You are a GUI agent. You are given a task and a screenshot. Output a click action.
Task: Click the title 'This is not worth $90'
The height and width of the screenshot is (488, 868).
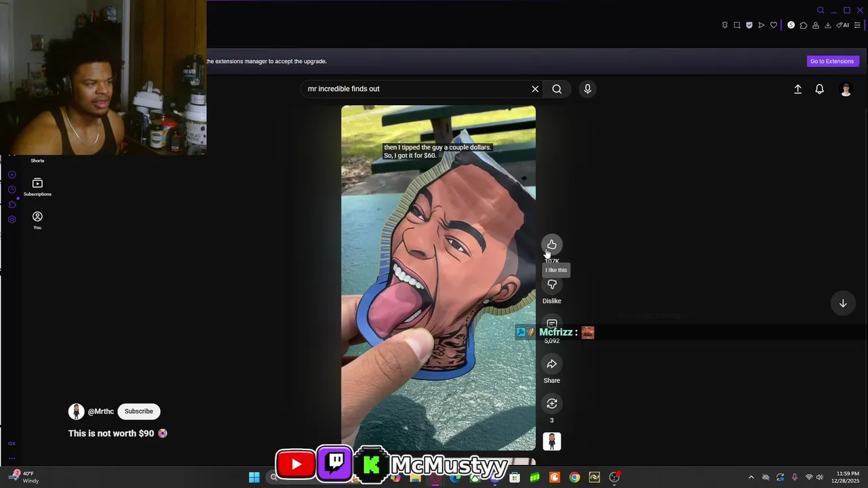[111, 433]
